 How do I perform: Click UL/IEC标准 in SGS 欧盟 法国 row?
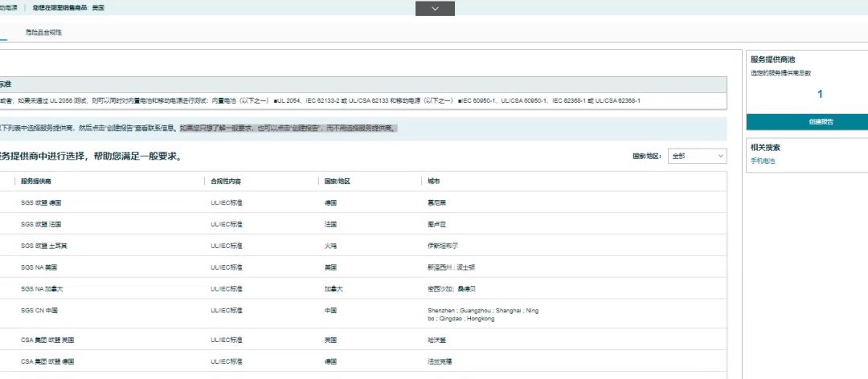coord(227,224)
